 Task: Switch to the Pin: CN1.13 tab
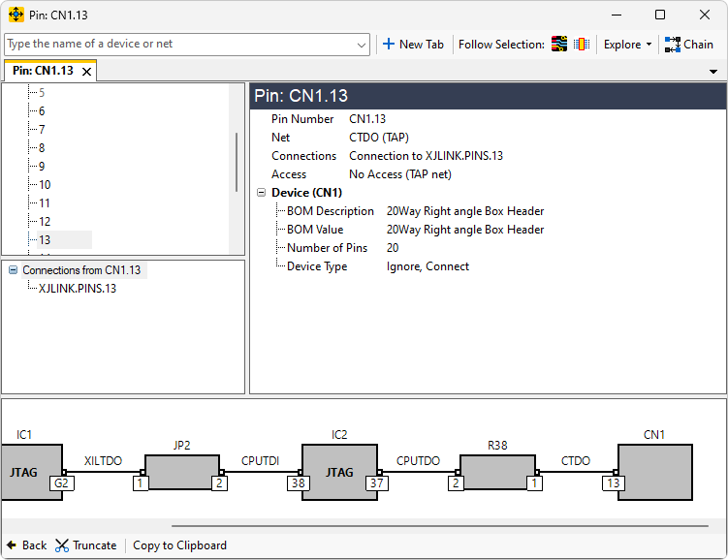click(43, 71)
